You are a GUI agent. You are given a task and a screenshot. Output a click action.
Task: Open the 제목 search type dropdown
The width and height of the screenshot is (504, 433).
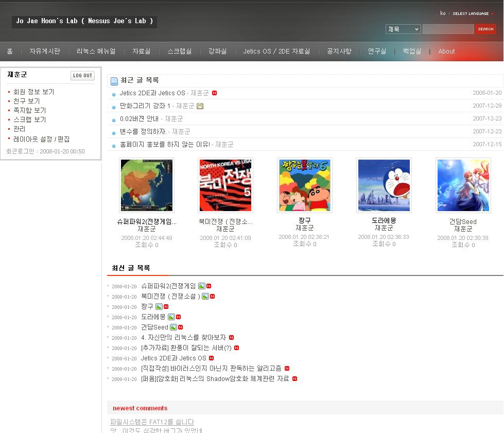pyautogui.click(x=403, y=29)
